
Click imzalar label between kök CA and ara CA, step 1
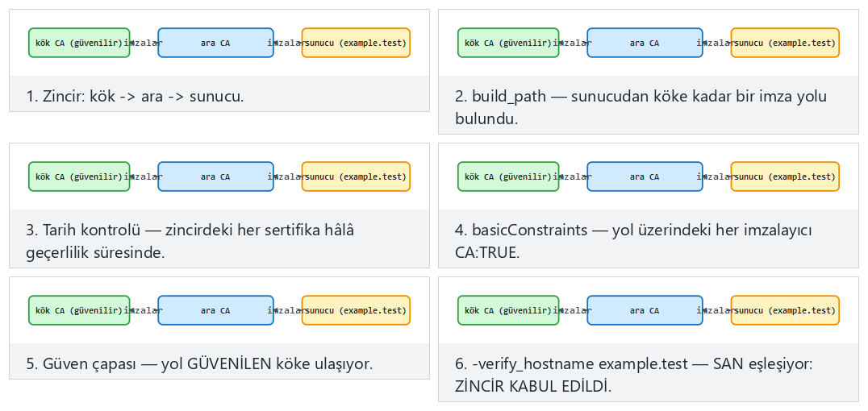[144, 43]
